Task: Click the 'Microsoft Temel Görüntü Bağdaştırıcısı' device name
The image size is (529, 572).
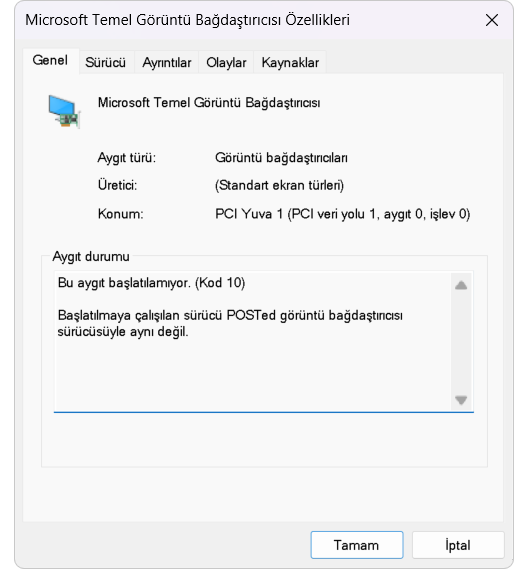Action: tap(209, 103)
